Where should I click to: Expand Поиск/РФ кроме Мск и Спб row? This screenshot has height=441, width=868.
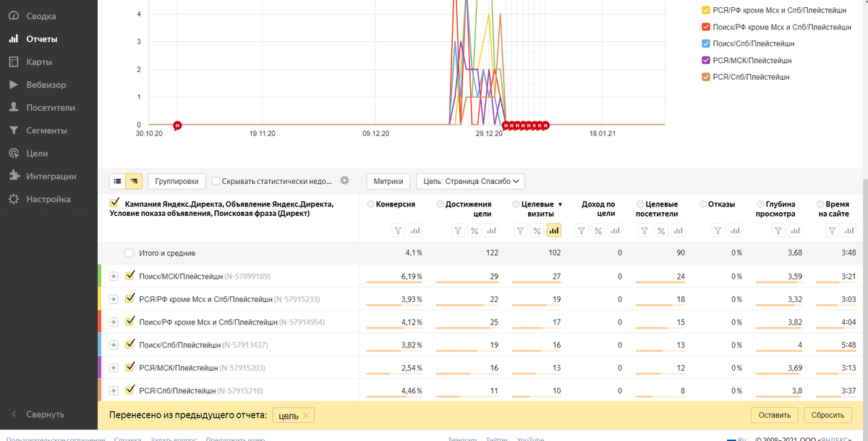pos(114,322)
